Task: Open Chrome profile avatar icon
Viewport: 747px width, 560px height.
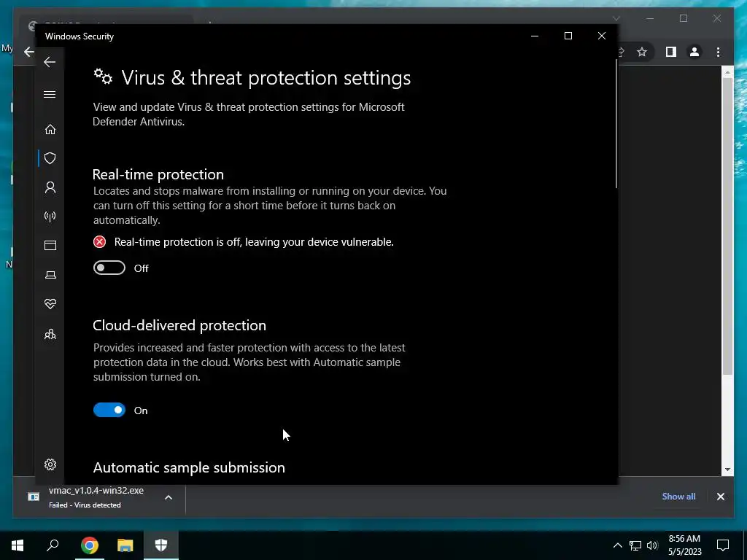Action: point(694,52)
